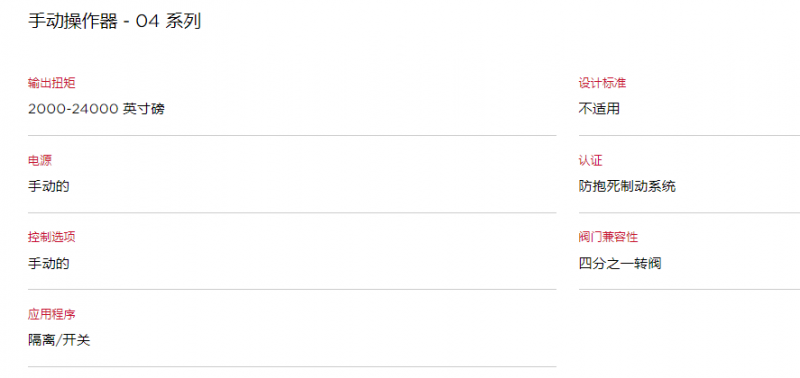This screenshot has height=378, width=800.
Task: Select the 输出扭矩 label
Action: pyautogui.click(x=52, y=83)
